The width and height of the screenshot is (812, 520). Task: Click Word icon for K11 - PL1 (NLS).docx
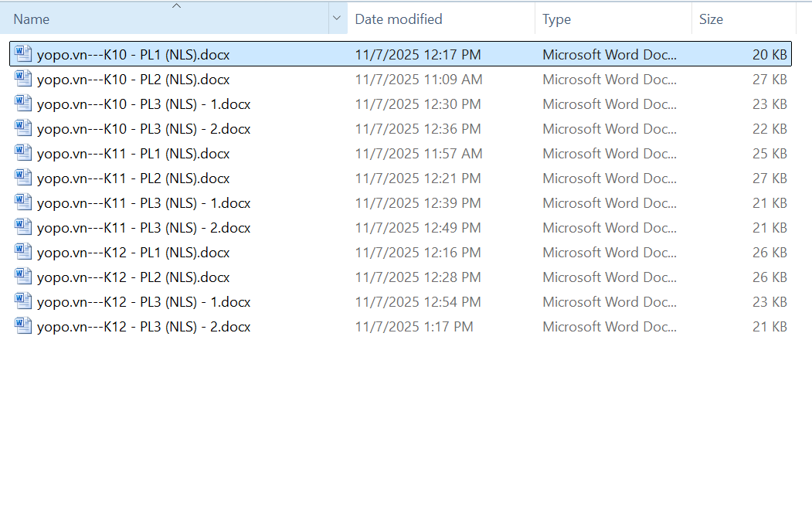coord(23,154)
